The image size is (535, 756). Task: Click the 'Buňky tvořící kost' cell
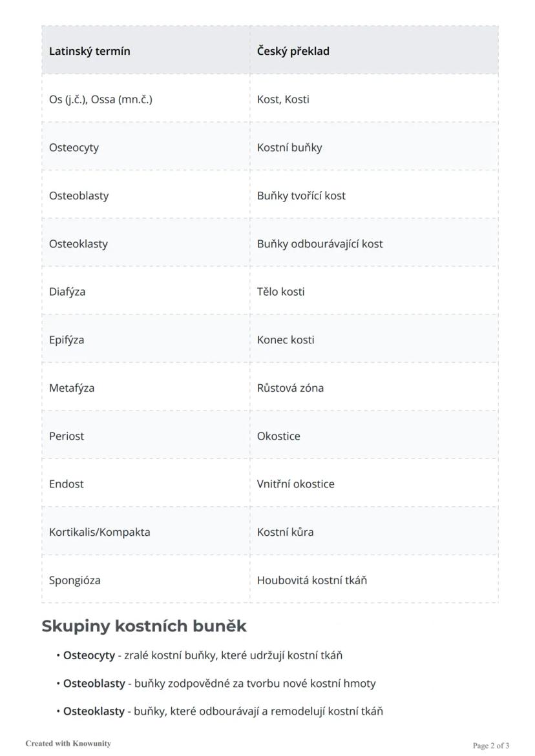[x=301, y=196]
